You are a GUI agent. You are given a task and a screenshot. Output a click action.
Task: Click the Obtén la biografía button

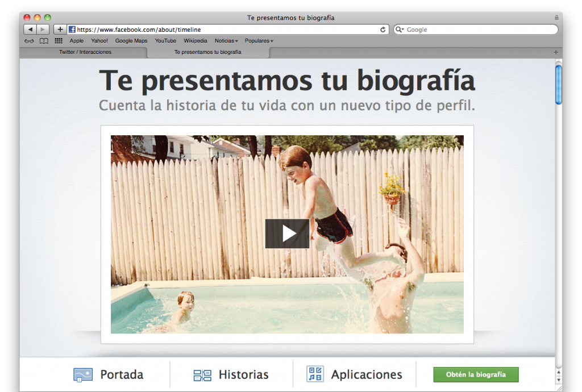pos(476,374)
